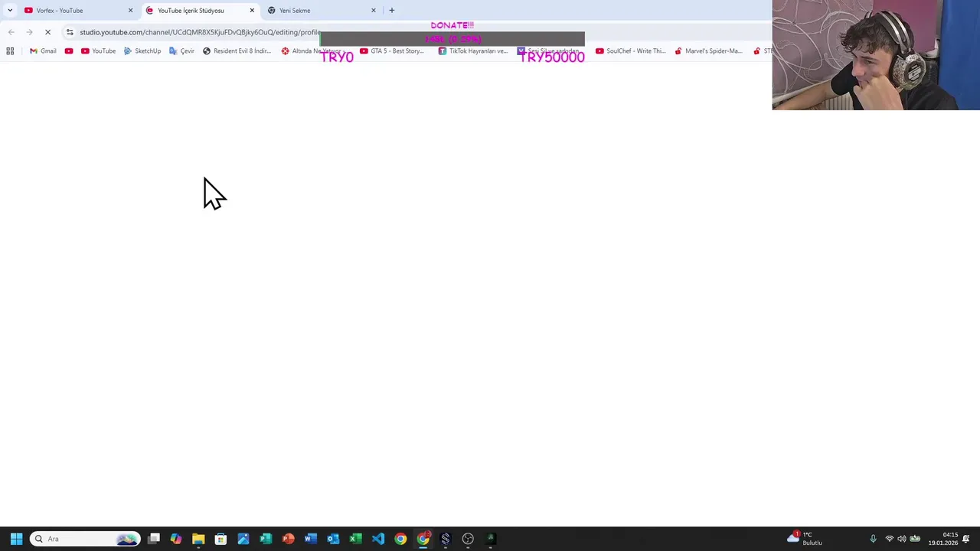
Task: Launch Outlook from the taskbar
Action: pos(333,539)
